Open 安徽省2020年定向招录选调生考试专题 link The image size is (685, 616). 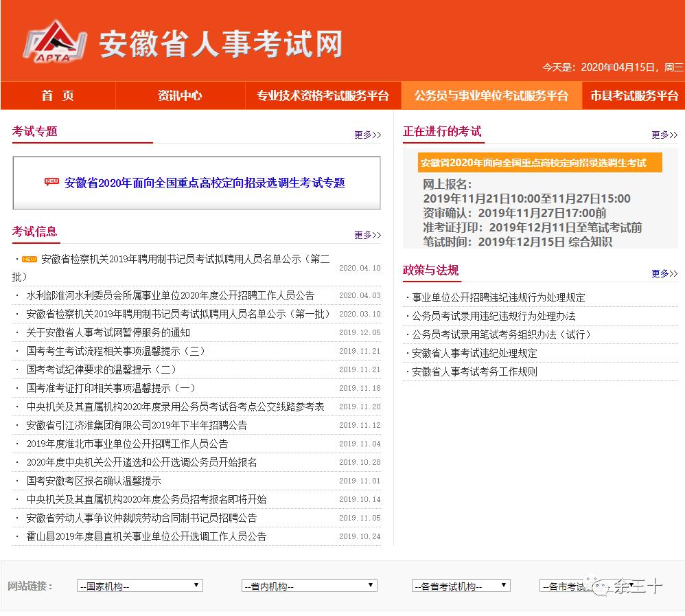pos(205,183)
